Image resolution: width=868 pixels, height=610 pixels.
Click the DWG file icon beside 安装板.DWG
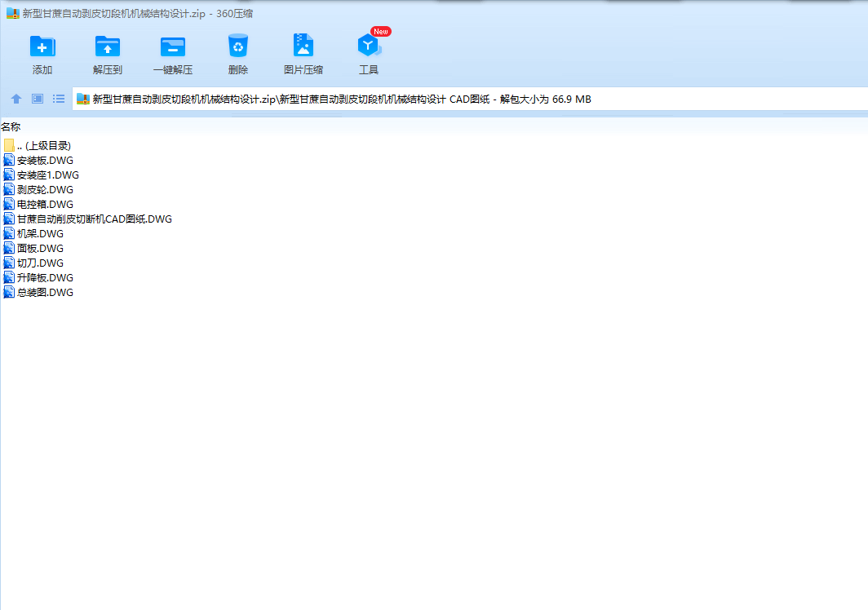[9, 160]
